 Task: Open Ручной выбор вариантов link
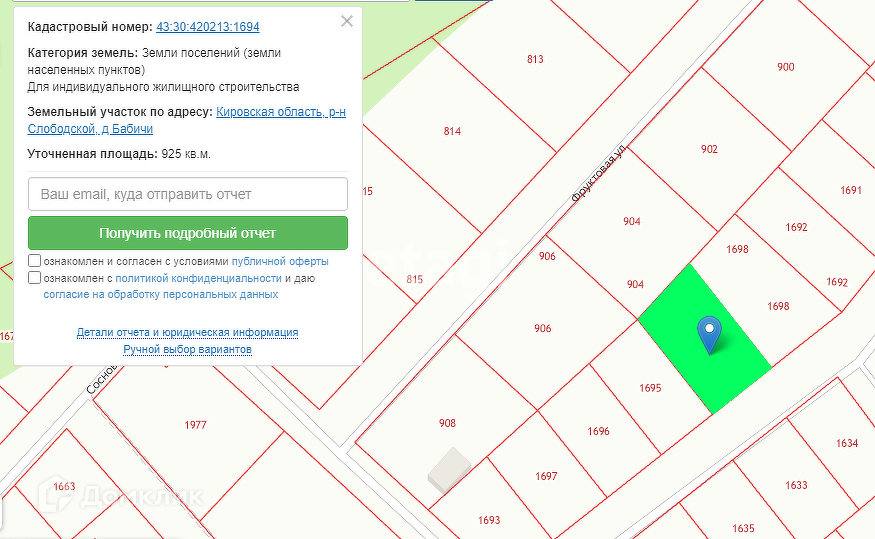tap(188, 349)
